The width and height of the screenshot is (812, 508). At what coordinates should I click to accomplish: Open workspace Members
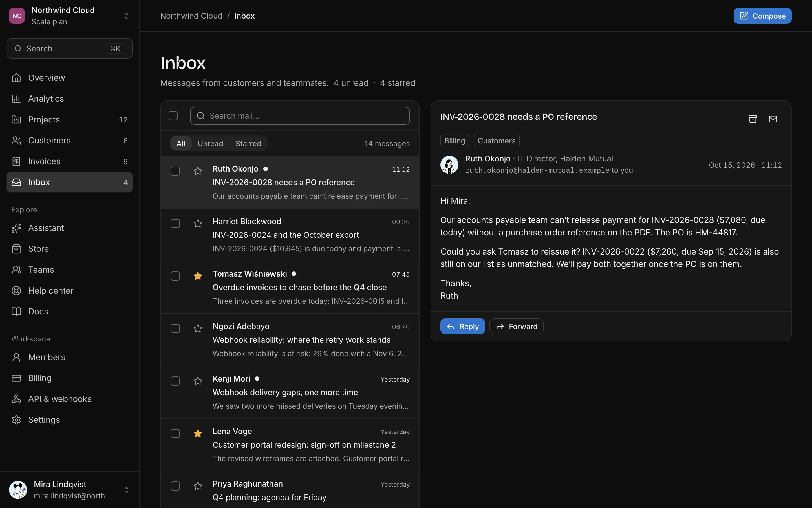pos(70,357)
